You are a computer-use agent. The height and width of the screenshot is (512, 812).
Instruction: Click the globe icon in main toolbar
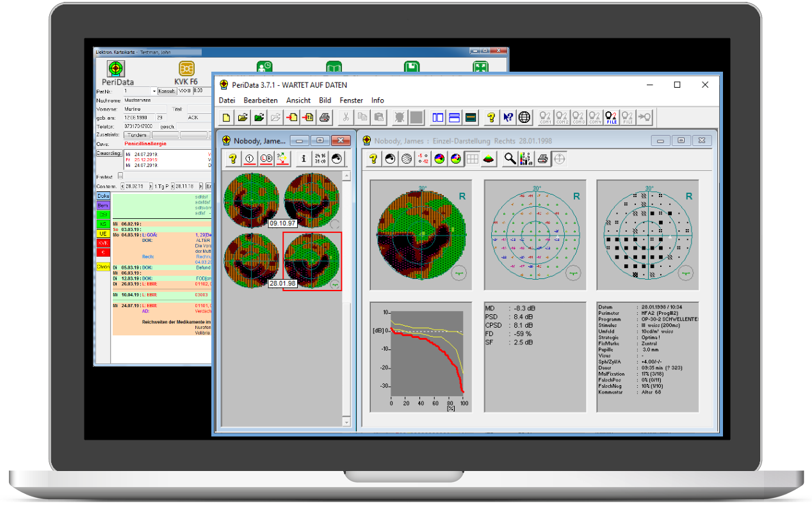524,117
